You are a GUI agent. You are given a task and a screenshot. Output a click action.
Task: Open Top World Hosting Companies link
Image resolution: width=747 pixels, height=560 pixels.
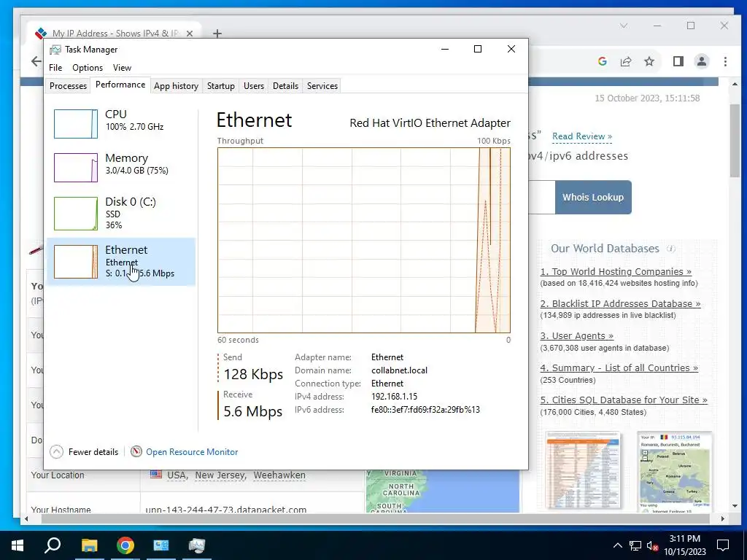(x=616, y=271)
